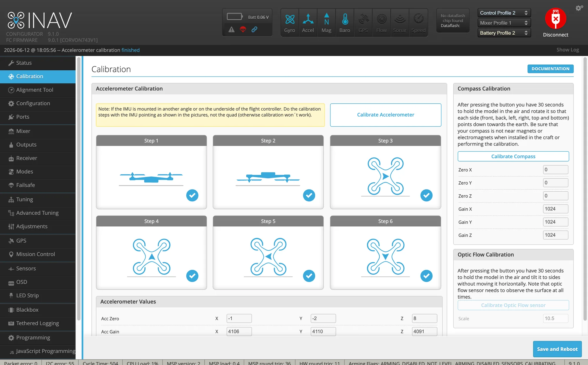Viewport: 588px width, 365px height.
Task: Open the Alignment Tool tab
Action: coord(38,90)
